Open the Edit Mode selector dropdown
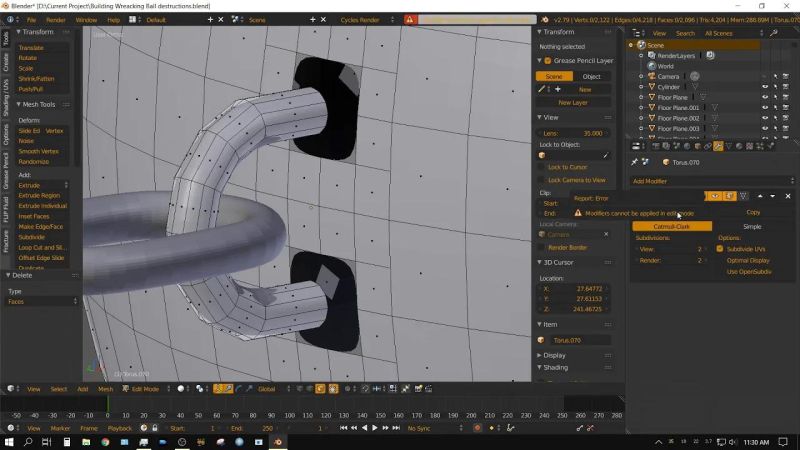Image resolution: width=800 pixels, height=450 pixels. pyautogui.click(x=146, y=389)
